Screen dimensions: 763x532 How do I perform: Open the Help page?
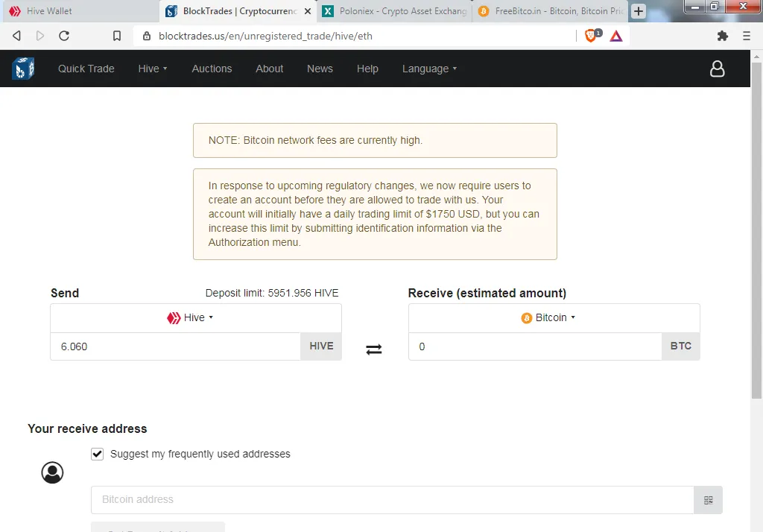pos(367,69)
